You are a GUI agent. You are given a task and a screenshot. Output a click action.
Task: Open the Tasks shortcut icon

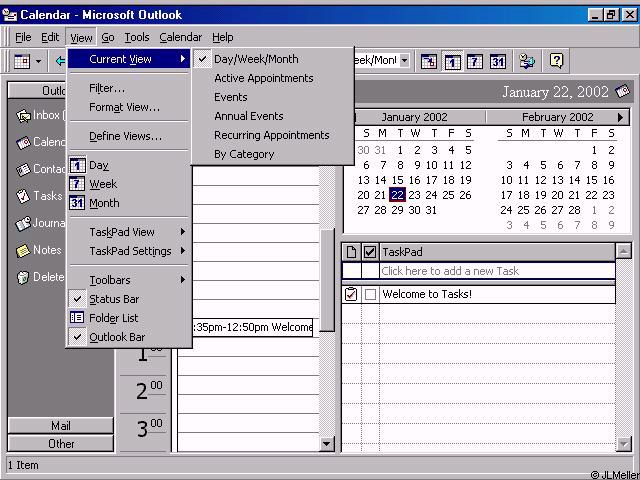[x=23, y=196]
